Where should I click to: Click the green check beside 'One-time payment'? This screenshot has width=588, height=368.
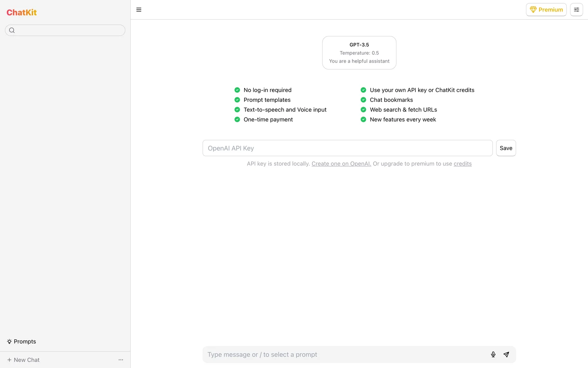(237, 119)
